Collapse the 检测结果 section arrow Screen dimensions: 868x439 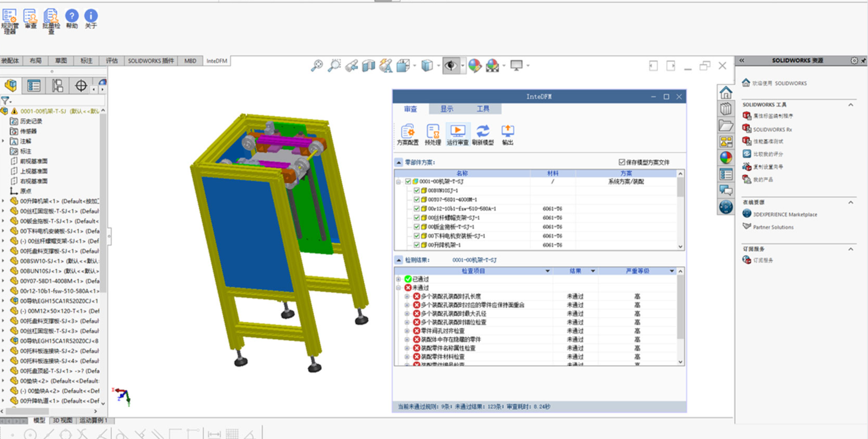[399, 260]
